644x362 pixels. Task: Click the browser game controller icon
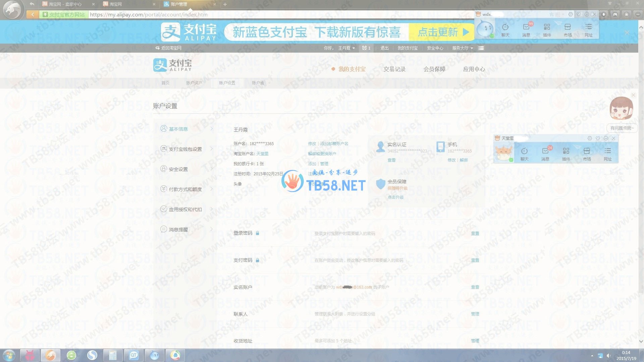615,14
